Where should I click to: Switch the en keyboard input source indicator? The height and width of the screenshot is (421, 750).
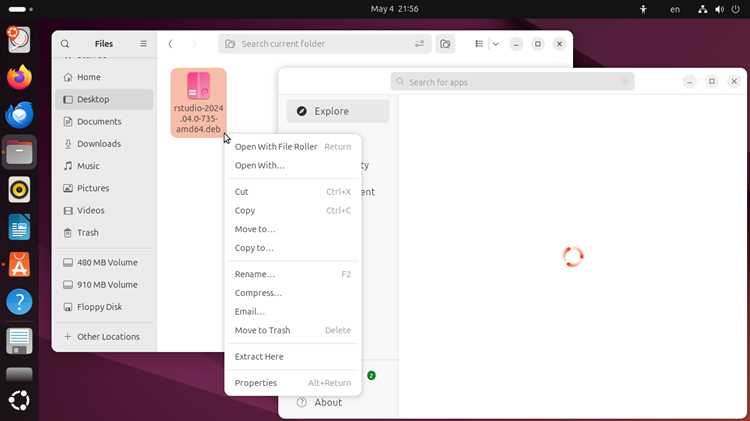tap(675, 9)
